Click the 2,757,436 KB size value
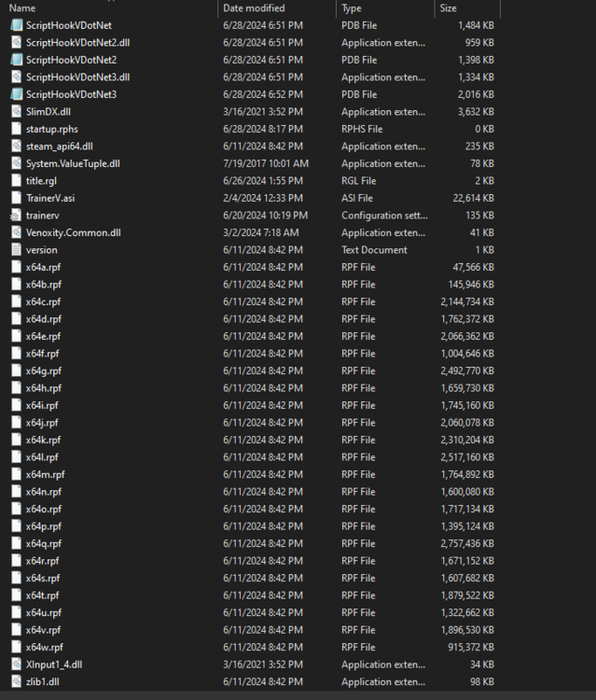Image resolution: width=596 pixels, height=700 pixels. (x=467, y=544)
